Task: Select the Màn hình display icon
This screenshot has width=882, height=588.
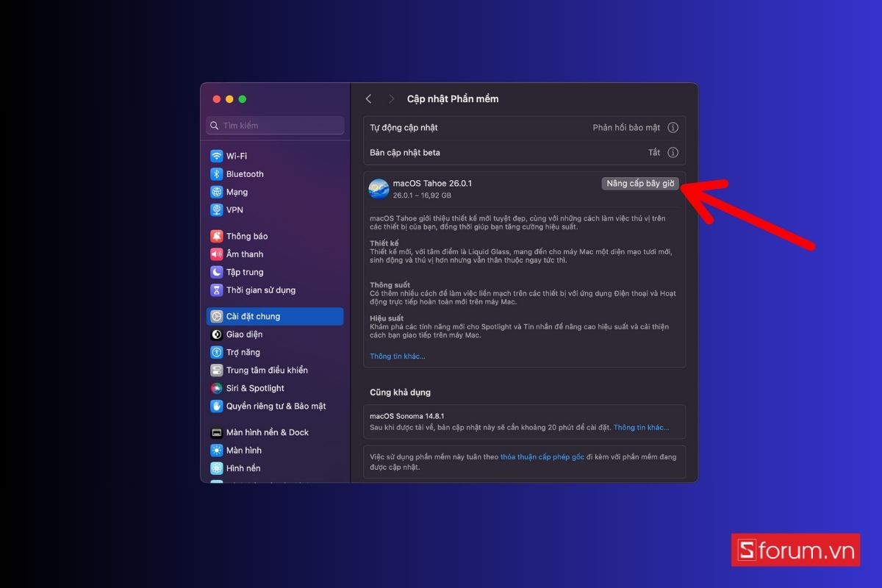Action: [x=216, y=450]
